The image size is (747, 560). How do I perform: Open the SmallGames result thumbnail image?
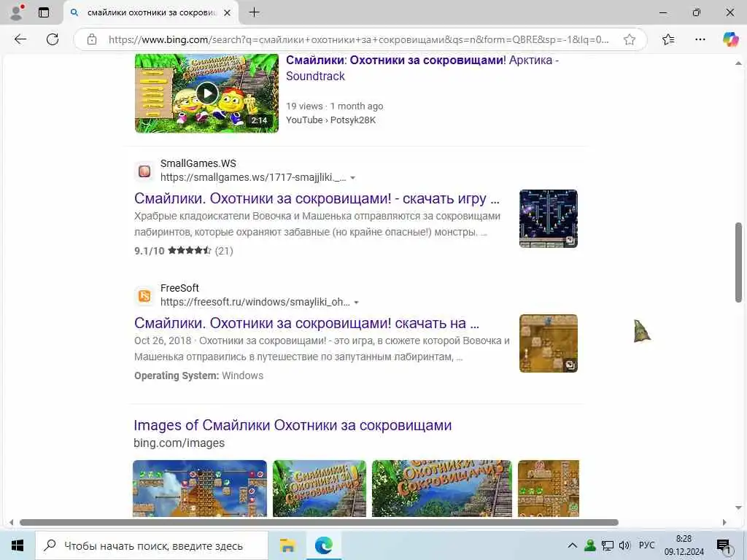pyautogui.click(x=549, y=219)
